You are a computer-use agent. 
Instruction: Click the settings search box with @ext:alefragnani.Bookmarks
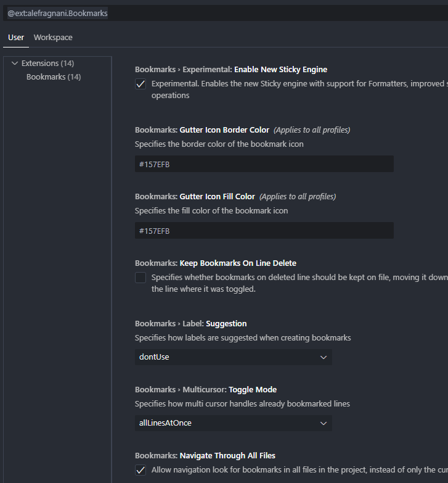[x=226, y=13]
